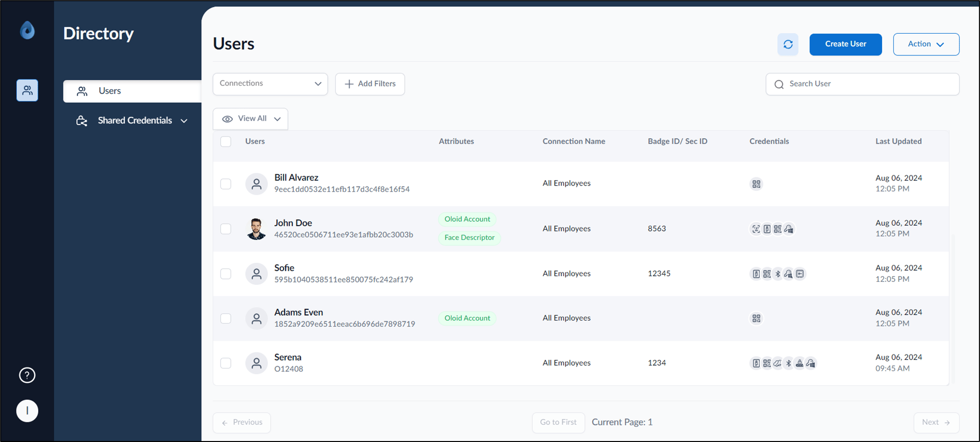Tick the checkbox for Sofie
This screenshot has height=442, width=980.
coord(225,274)
